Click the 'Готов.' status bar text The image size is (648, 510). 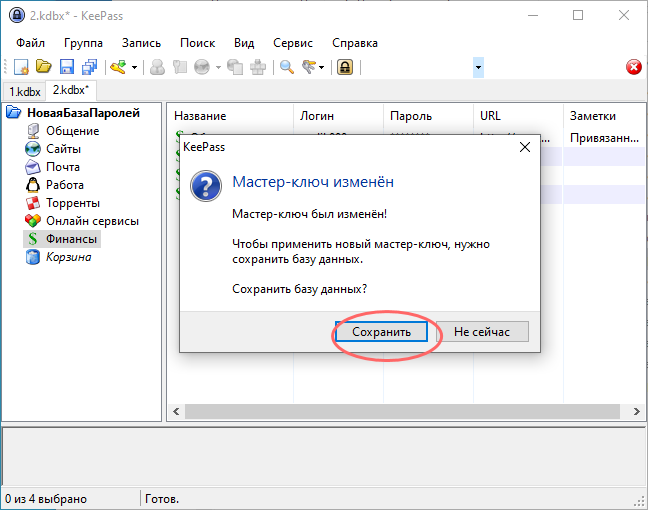point(162,499)
